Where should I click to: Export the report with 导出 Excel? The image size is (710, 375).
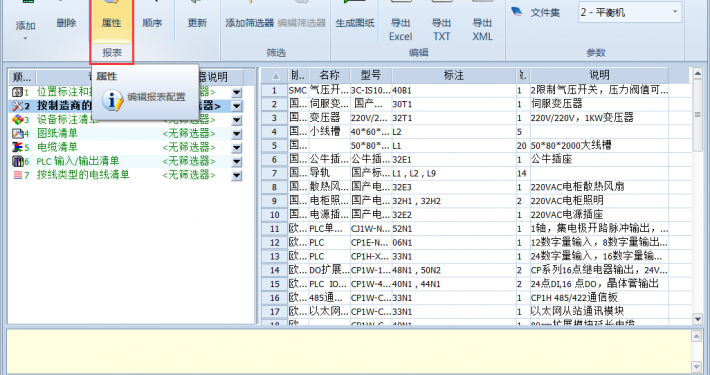tap(401, 28)
